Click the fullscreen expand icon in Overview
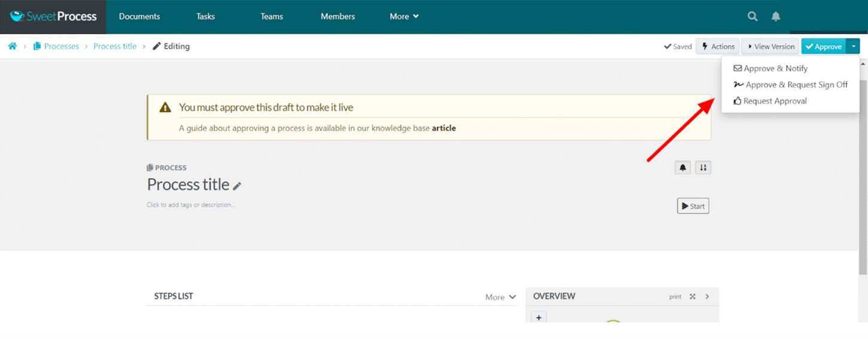This screenshot has height=338, width=868. tap(693, 297)
